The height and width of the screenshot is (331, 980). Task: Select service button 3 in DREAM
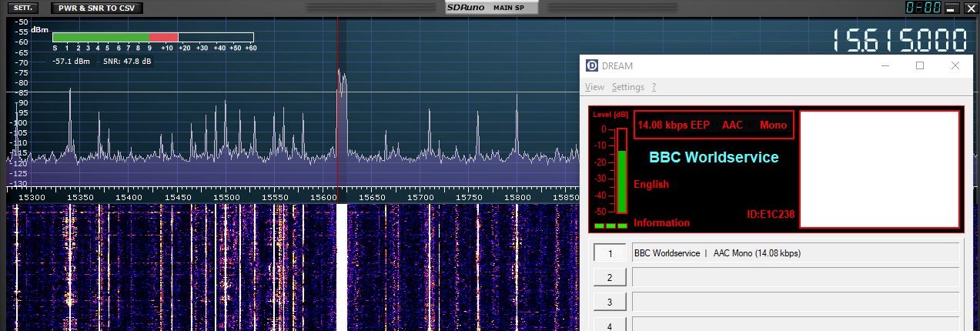pos(610,303)
